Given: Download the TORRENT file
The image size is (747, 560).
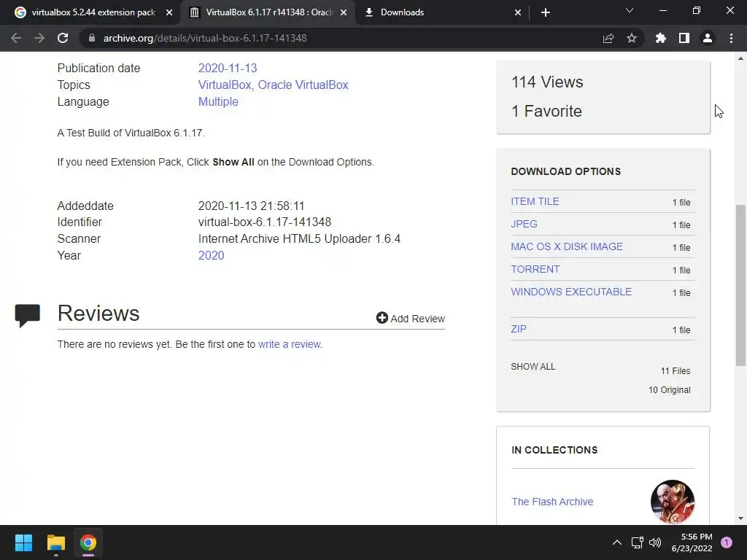Looking at the screenshot, I should [x=535, y=269].
